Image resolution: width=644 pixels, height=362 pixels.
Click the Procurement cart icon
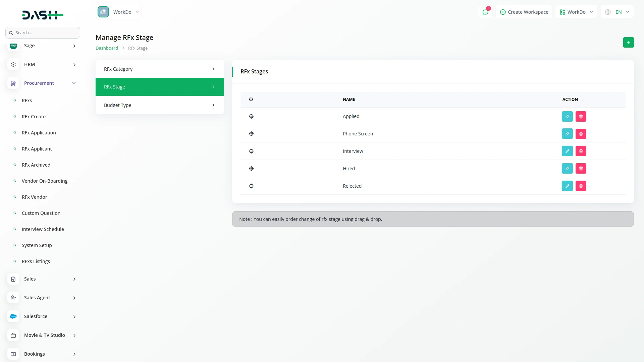13,83
